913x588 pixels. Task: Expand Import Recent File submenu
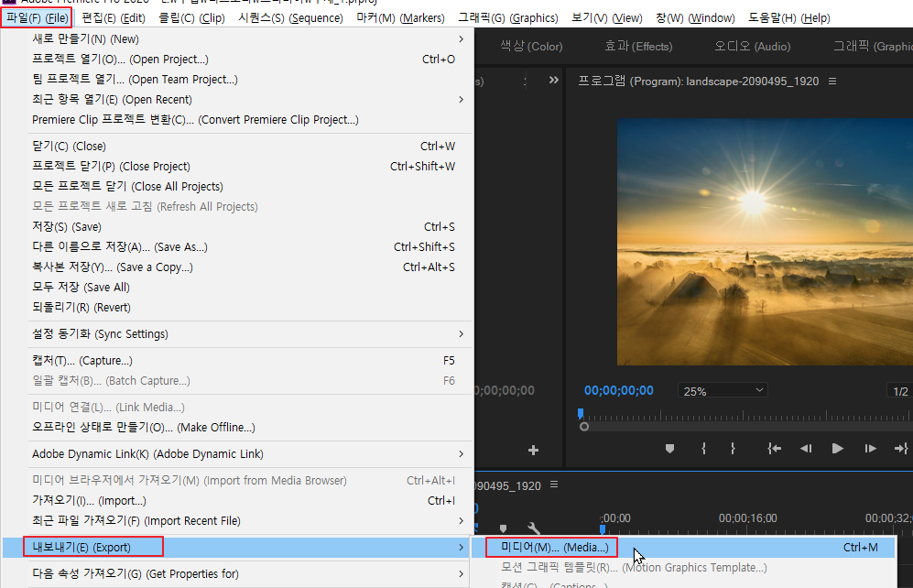pyautogui.click(x=249, y=520)
